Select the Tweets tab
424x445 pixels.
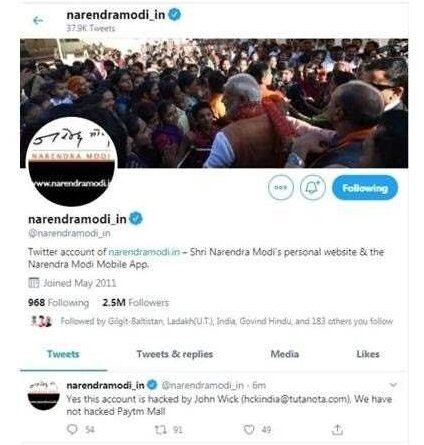point(63,354)
